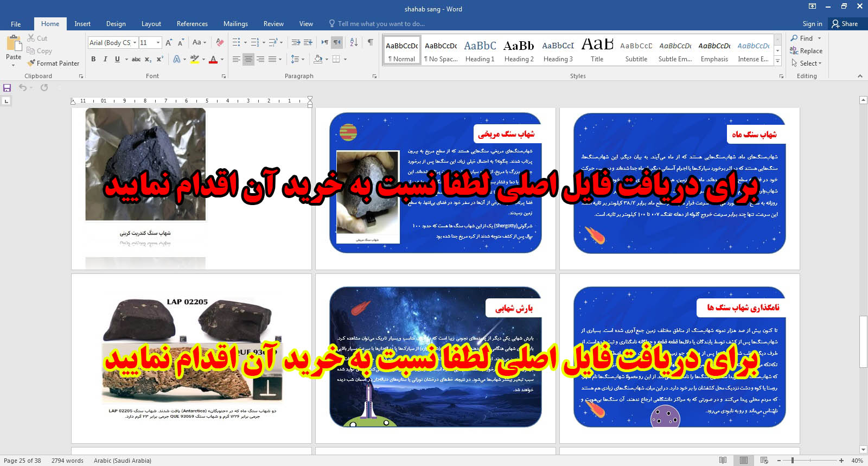Switch to Read Mode view icon
The width and height of the screenshot is (868, 466).
(723, 461)
